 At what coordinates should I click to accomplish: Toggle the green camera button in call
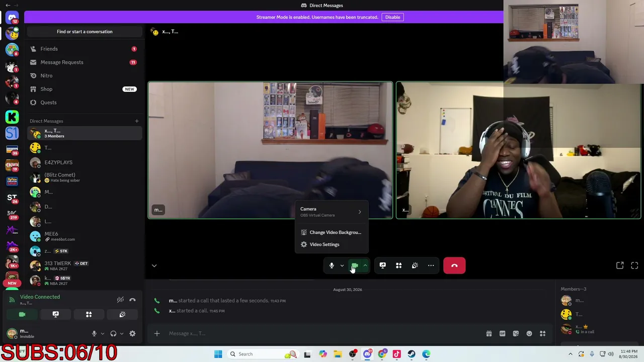coord(355,265)
